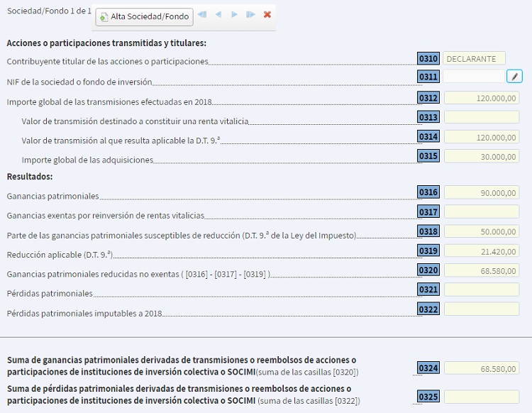Click the blue casilla label 0313
Screen dimensions: 532x413
pos(428,117)
